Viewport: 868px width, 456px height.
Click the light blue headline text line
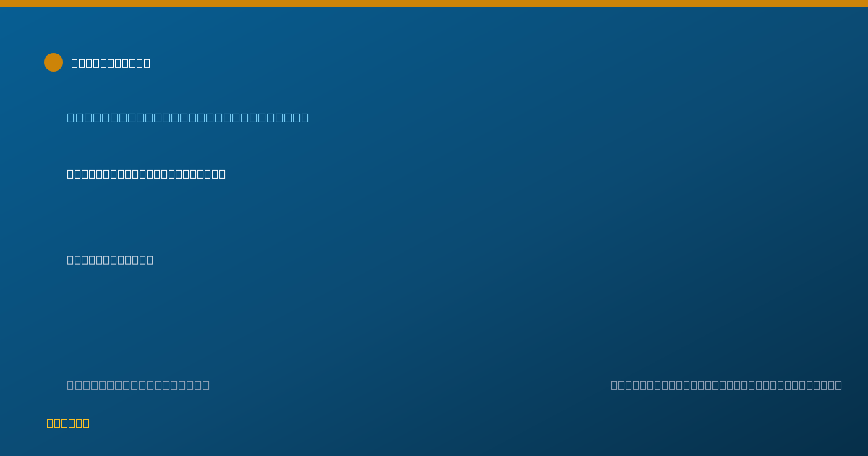[188, 117]
